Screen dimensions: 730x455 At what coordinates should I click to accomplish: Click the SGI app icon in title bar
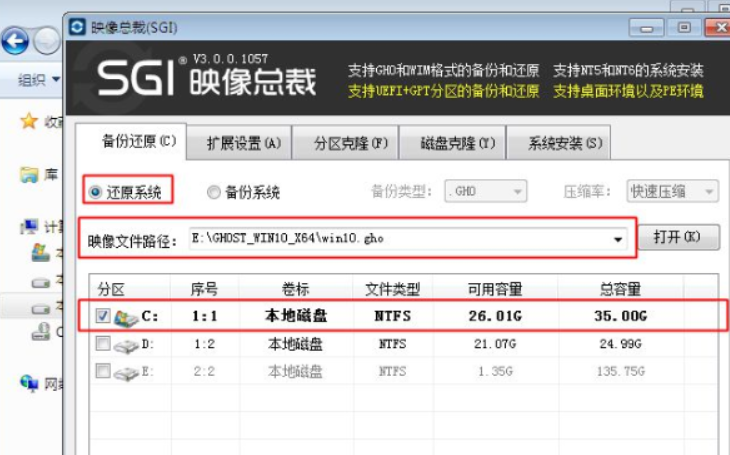pos(78,27)
